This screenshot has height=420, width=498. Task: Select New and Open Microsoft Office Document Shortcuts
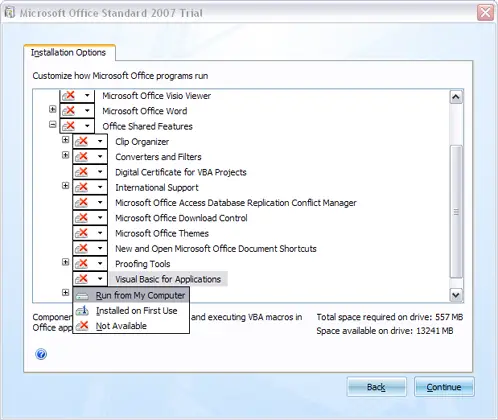(x=216, y=249)
